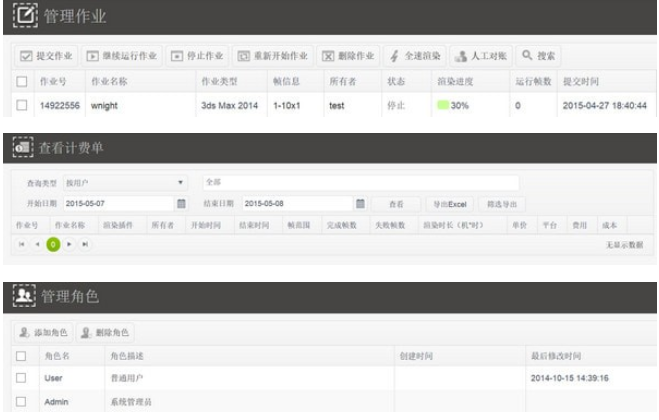Click the 3ds Max 2014 job type cell
The width and height of the screenshot is (659, 420).
coord(229,106)
